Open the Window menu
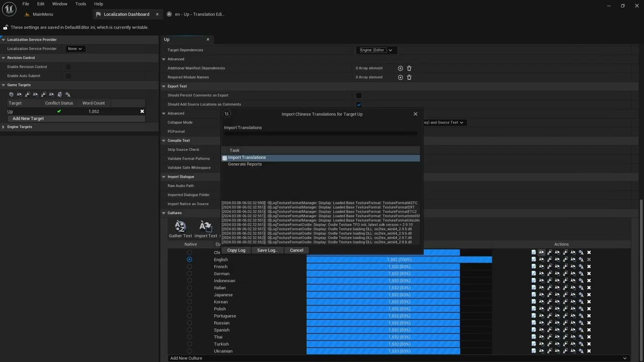This screenshot has width=644, height=362. [59, 4]
